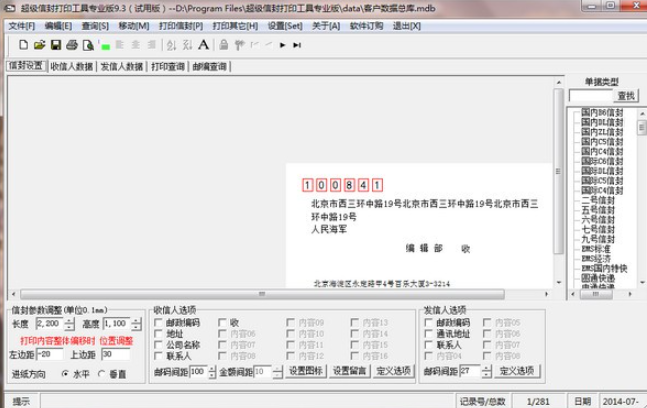Open the 软件订购 menu
Viewport: 647px width, 408px height.
pos(366,26)
